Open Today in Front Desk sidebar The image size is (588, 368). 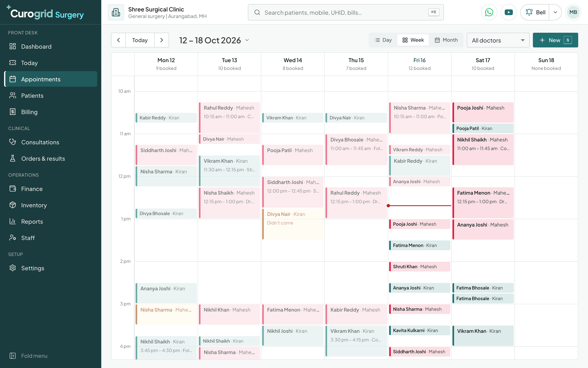click(51, 63)
